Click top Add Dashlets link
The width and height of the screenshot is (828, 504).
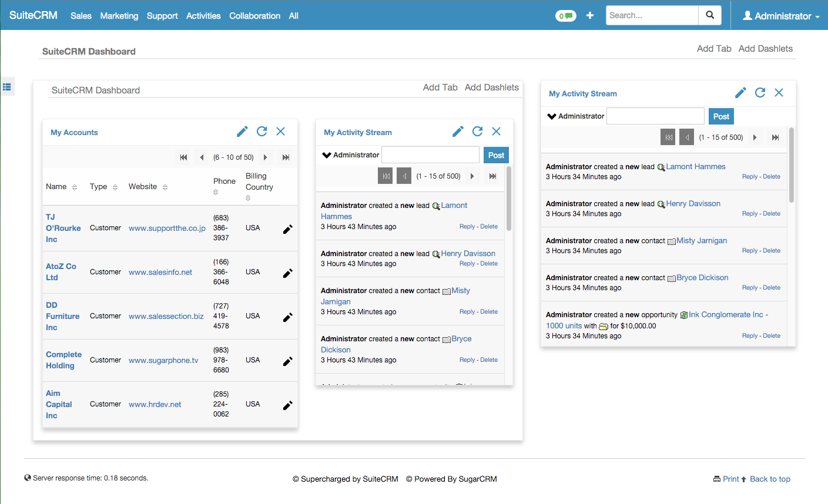[x=766, y=49]
